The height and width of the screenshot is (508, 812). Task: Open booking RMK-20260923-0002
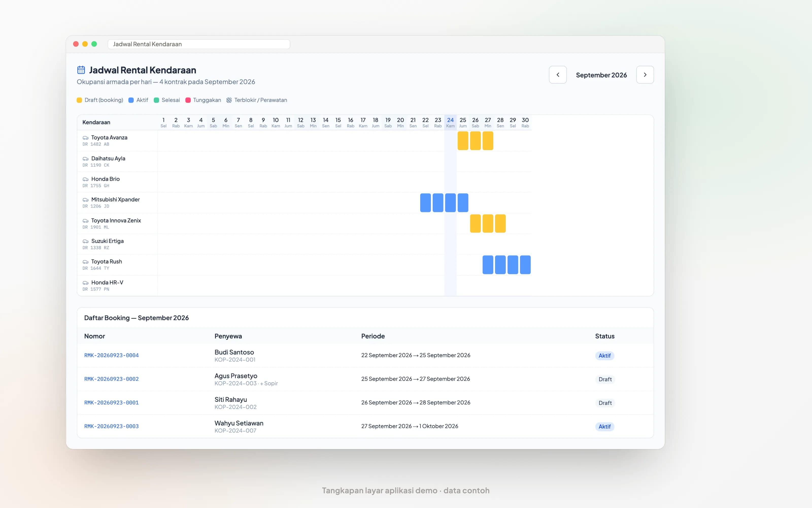[111, 379]
